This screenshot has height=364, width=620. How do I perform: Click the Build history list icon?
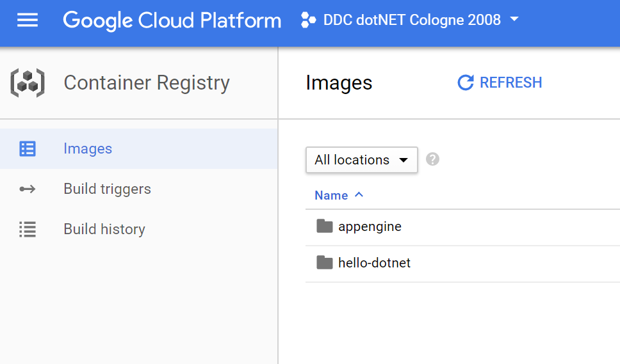(28, 230)
